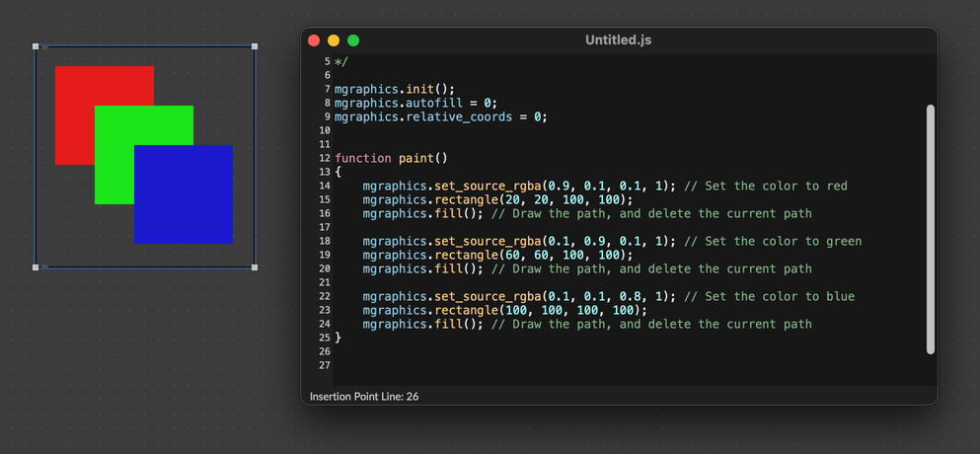Click the relative_coords = 0 line
The width and height of the screenshot is (980, 454).
tap(439, 116)
